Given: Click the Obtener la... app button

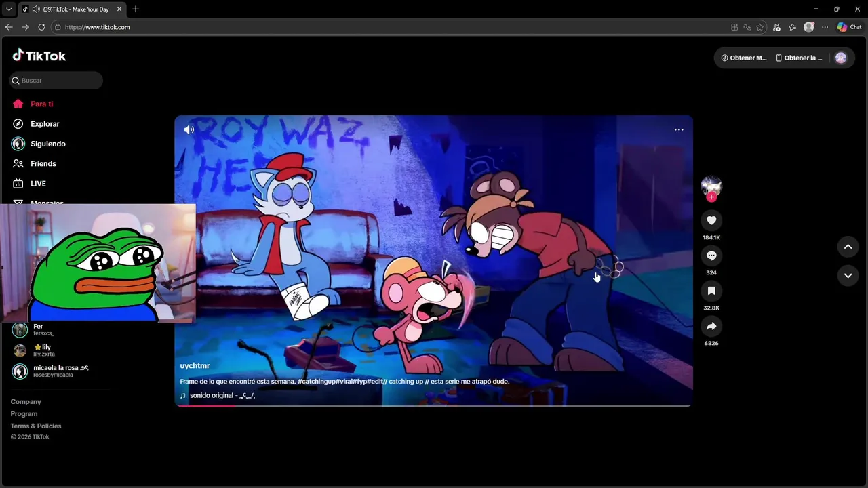Looking at the screenshot, I should pos(799,58).
